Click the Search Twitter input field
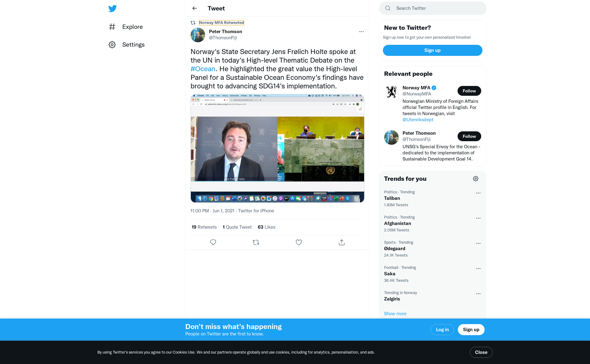This screenshot has width=590, height=364. [x=433, y=8]
